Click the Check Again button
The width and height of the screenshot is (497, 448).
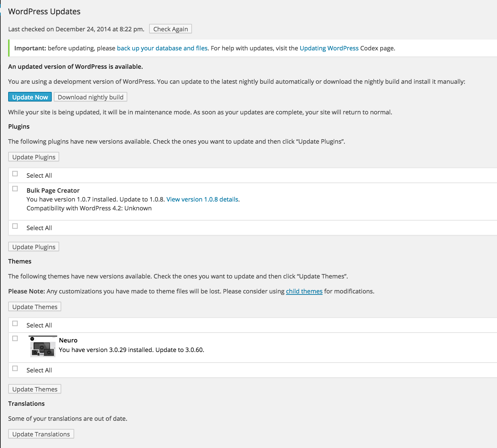pyautogui.click(x=171, y=29)
